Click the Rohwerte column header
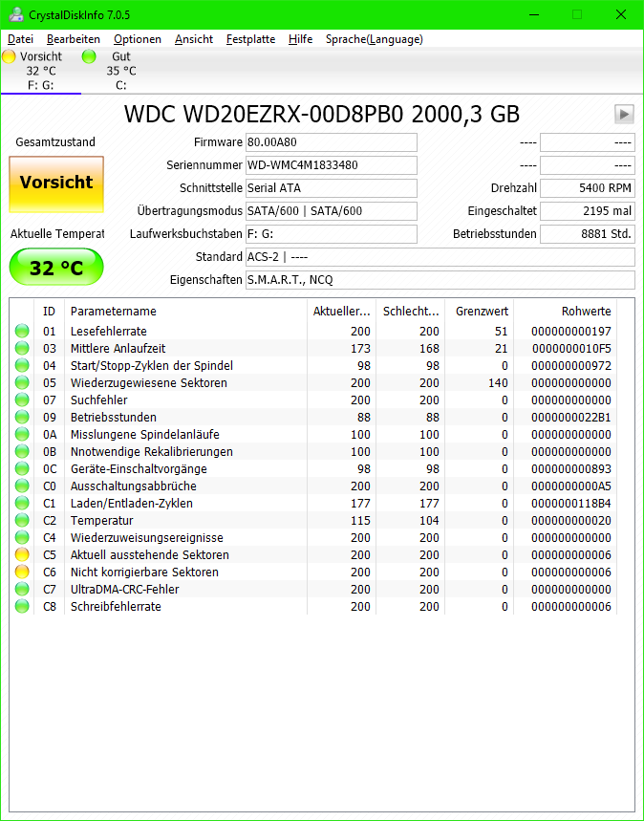 [x=565, y=311]
